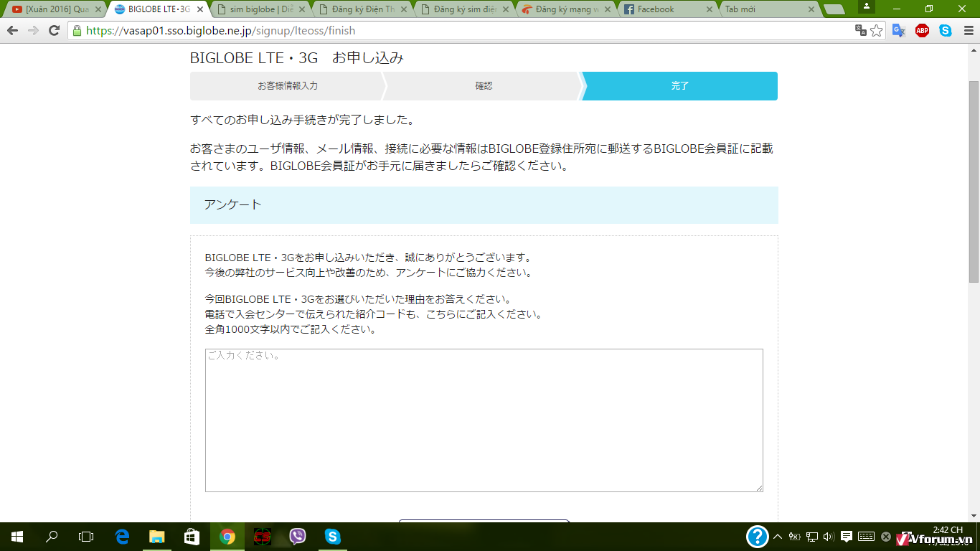Open File Explorer from the taskbar
The width and height of the screenshot is (980, 551).
click(157, 537)
